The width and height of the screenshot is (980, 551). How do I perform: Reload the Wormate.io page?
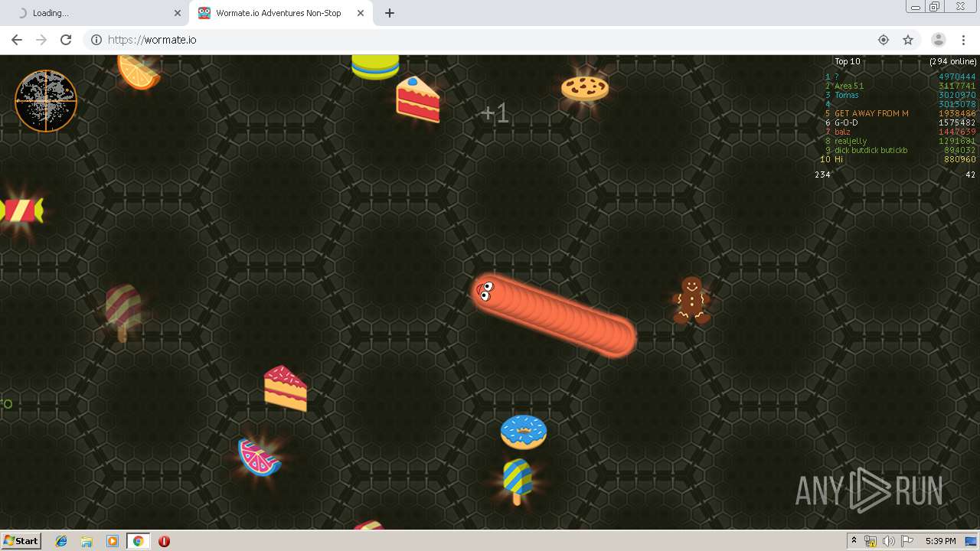[x=66, y=40]
